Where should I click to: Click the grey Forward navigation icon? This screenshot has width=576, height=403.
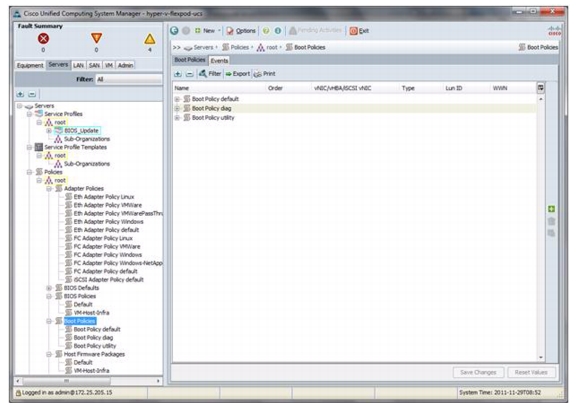[186, 31]
